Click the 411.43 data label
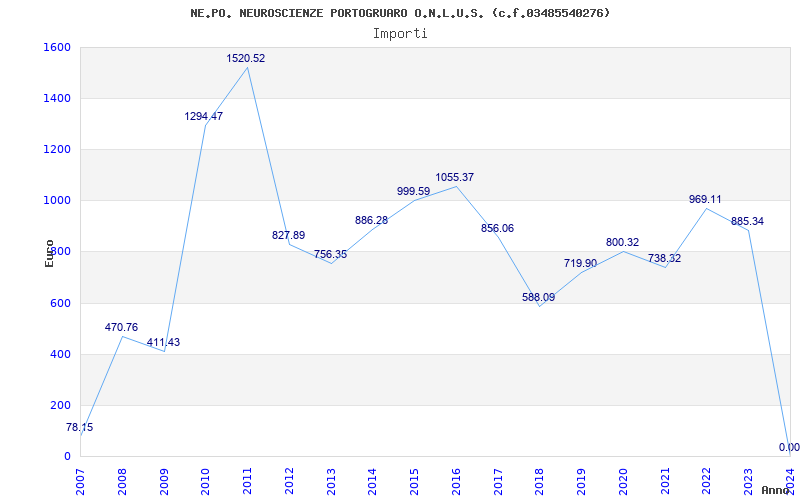 tap(163, 342)
